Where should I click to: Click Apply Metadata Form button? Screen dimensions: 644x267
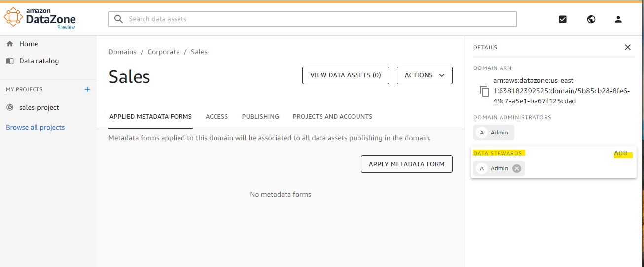(x=407, y=164)
